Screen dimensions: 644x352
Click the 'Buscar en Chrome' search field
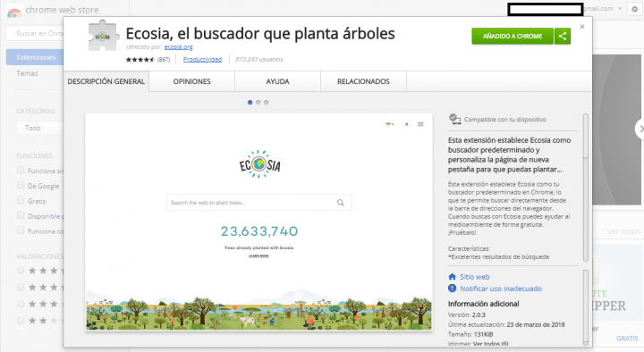pyautogui.click(x=35, y=33)
